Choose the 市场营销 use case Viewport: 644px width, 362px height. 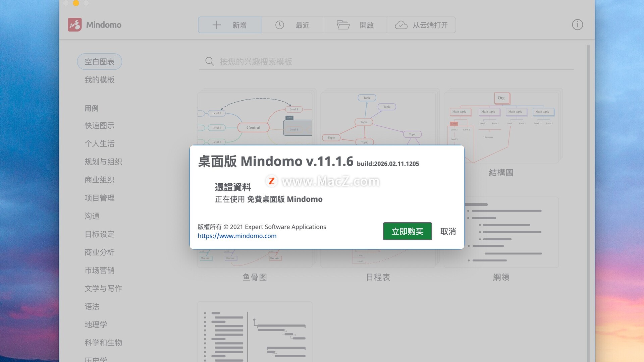pos(99,270)
